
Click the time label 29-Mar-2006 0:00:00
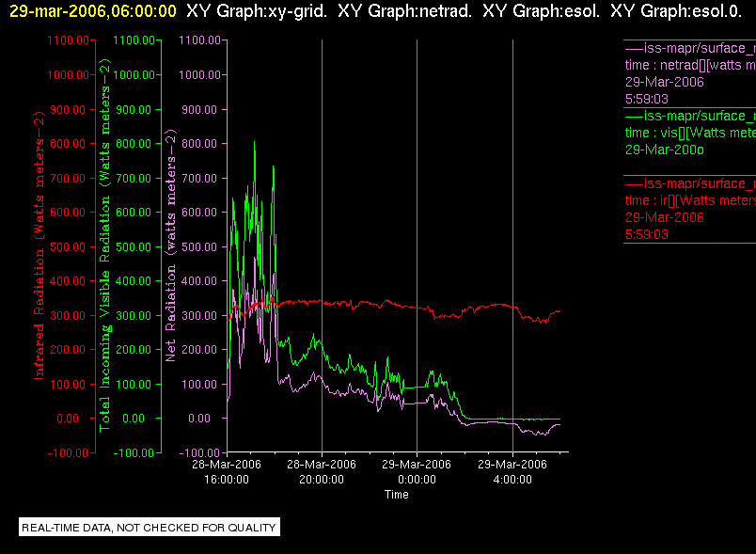pos(417,471)
